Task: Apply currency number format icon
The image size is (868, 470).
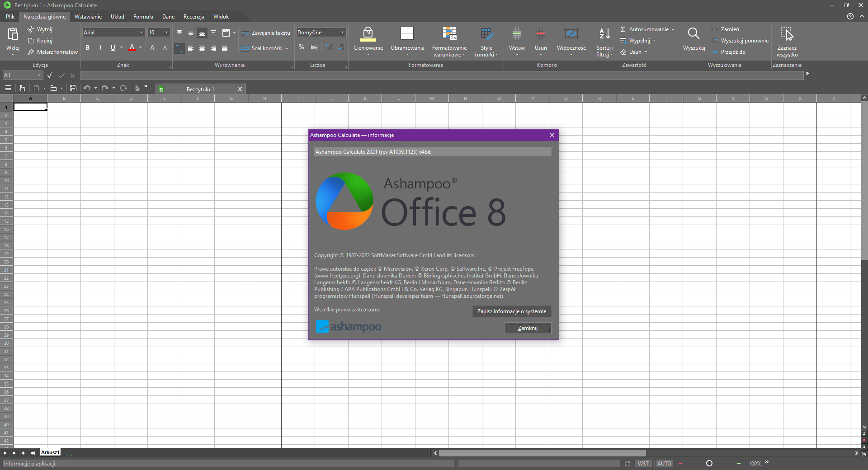Action: click(314, 47)
